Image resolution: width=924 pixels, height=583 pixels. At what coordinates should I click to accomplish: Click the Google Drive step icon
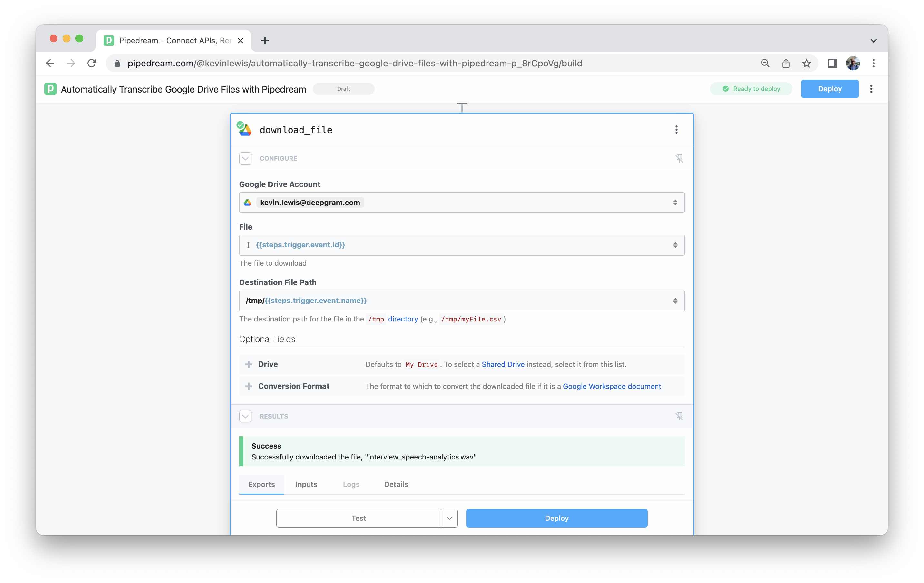244,129
